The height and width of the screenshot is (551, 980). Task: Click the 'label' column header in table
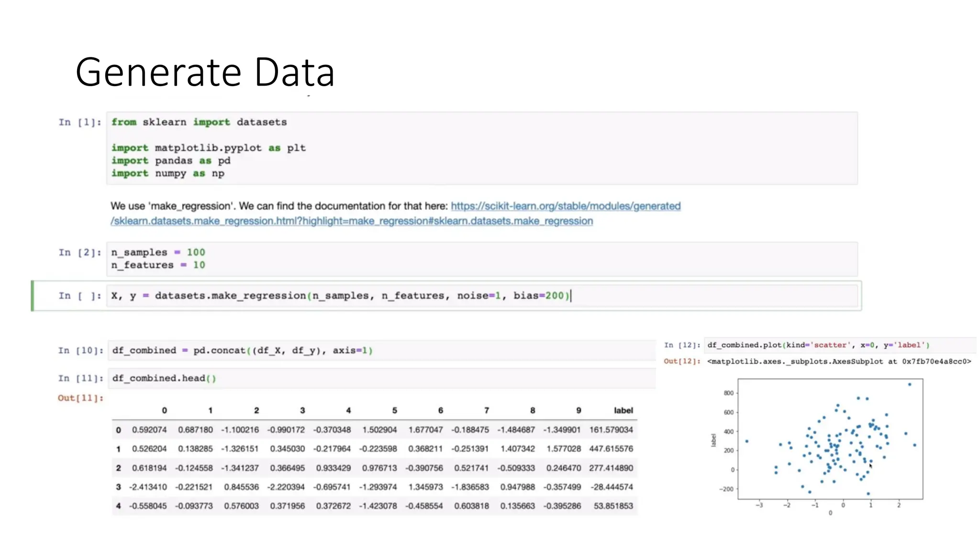(x=624, y=410)
